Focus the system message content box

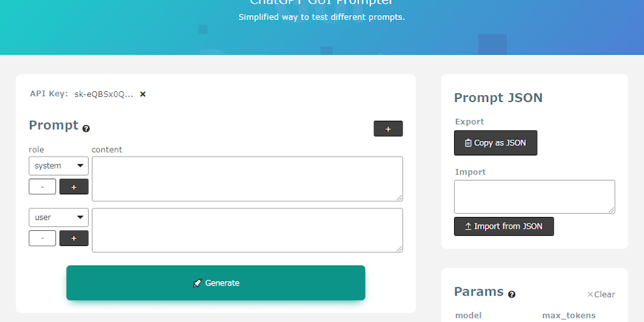coord(247,179)
